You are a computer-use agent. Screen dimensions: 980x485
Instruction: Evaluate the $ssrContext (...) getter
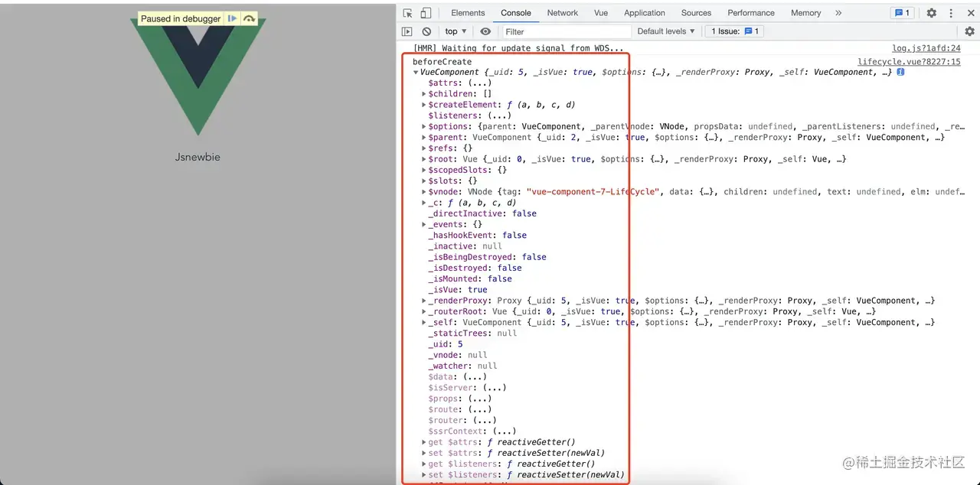point(504,431)
